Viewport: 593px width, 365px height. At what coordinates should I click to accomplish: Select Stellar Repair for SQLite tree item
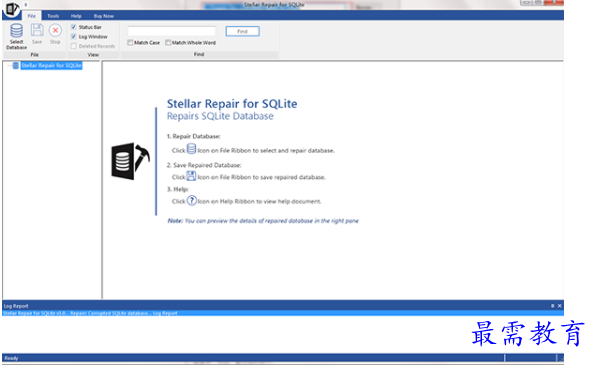pos(51,65)
